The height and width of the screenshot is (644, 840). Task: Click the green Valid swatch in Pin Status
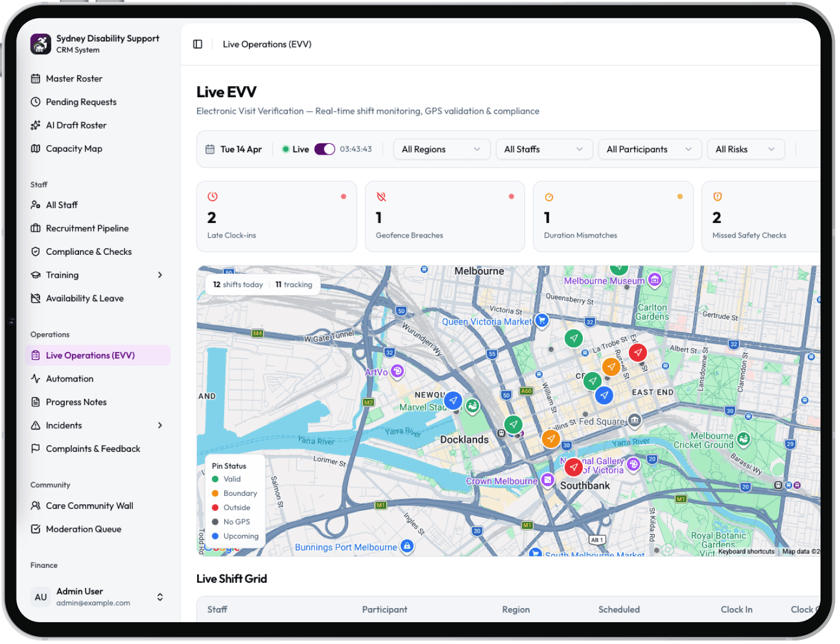click(x=215, y=479)
